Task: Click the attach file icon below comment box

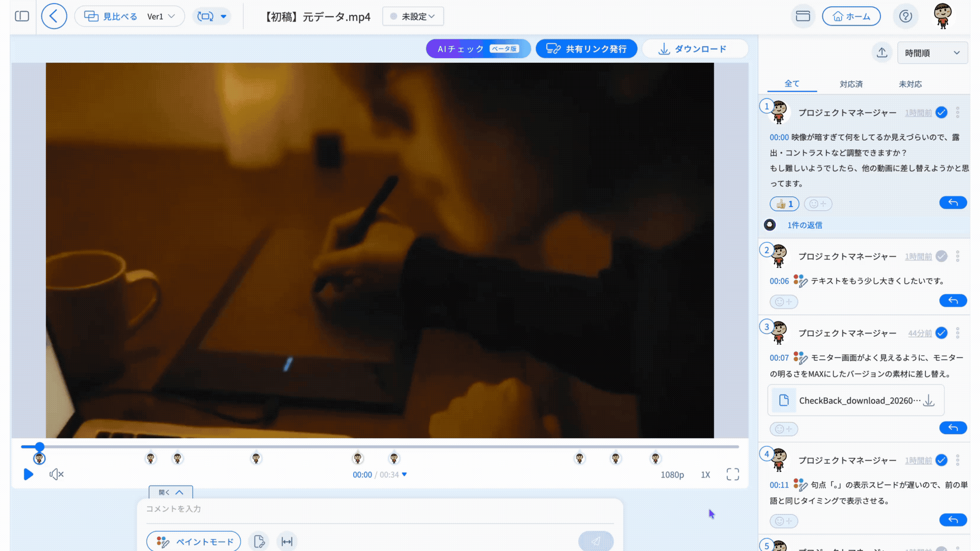Action: (259, 541)
